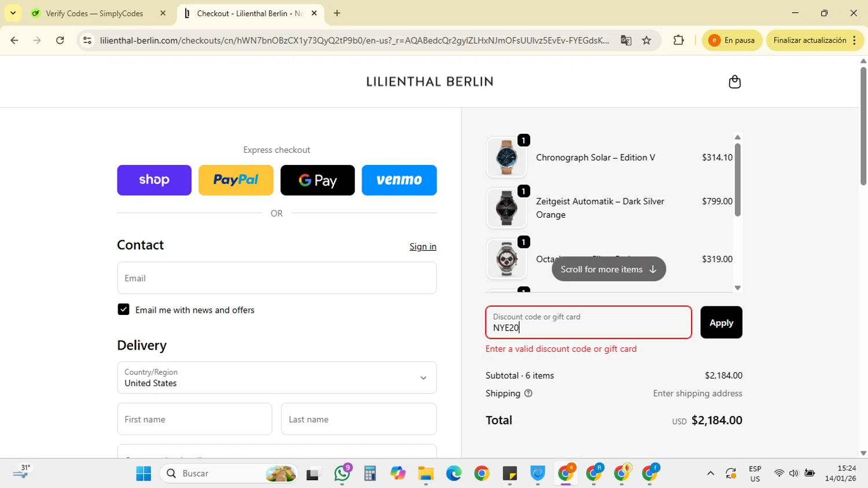Screen dimensions: 868x488
Task: Click the Windows taskbar Buscar search box
Action: [x=229, y=474]
